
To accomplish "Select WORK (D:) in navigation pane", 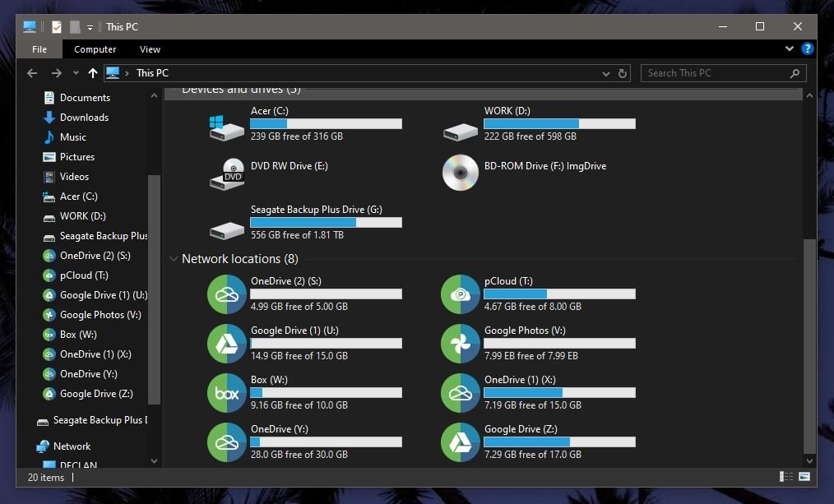I will coord(82,216).
